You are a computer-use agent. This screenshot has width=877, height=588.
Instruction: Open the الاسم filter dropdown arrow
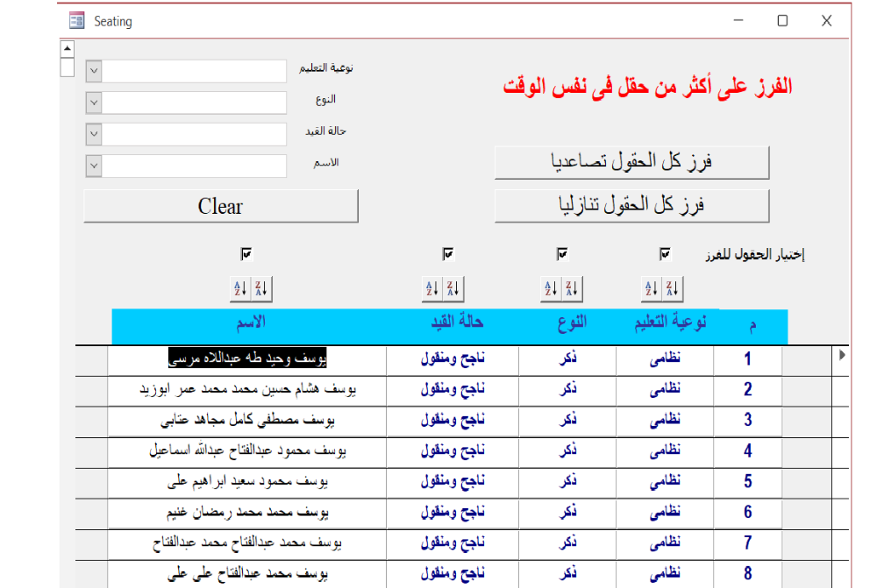coord(94,166)
